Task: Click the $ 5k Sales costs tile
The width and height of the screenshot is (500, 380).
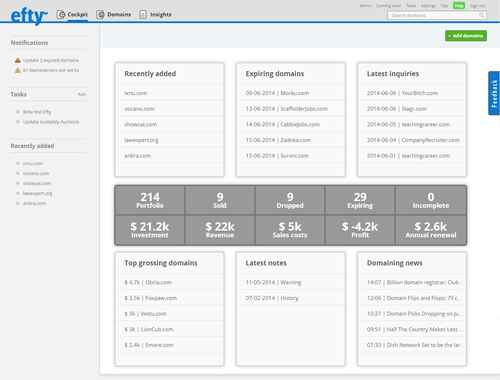Action: pyautogui.click(x=290, y=230)
